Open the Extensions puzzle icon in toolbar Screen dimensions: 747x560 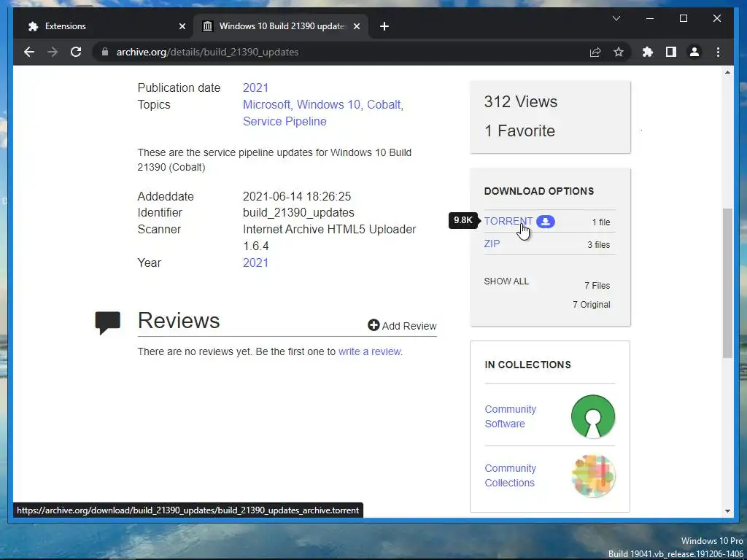point(648,52)
